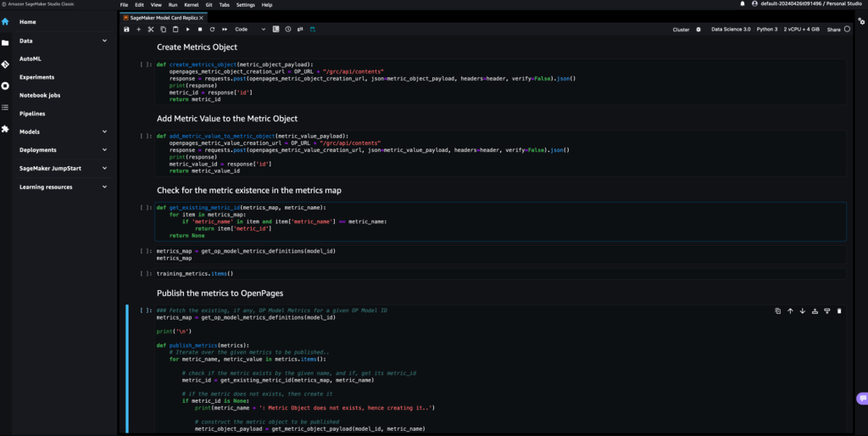The image size is (868, 436).
Task: Expand the Deployments section chevron
Action: (x=104, y=150)
